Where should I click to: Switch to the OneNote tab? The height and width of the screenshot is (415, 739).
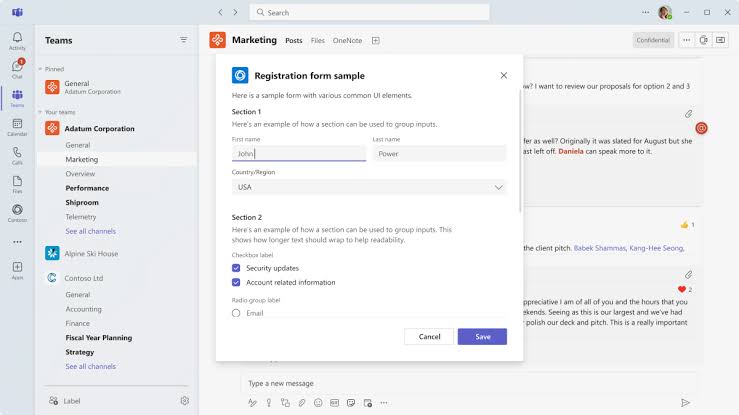click(347, 41)
